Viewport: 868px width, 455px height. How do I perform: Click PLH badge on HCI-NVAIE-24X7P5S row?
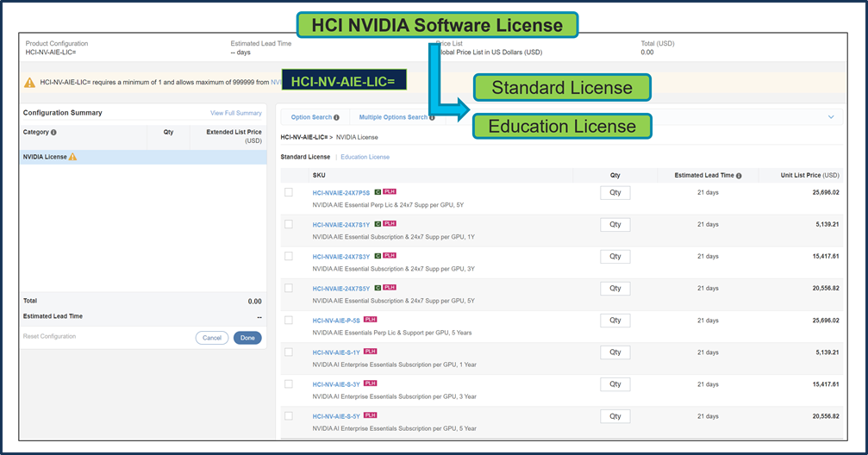pos(390,192)
